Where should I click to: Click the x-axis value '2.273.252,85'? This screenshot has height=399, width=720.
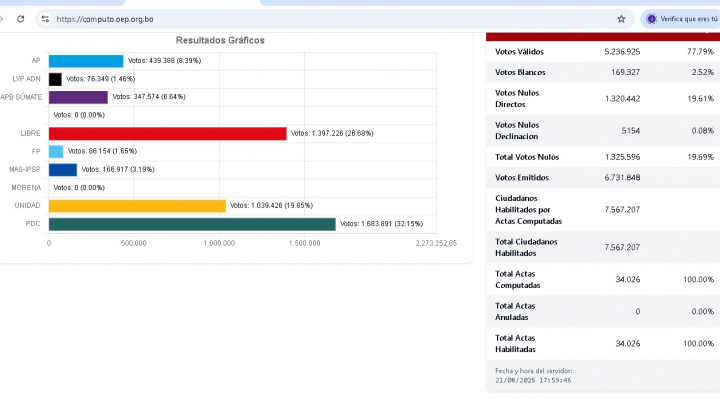click(x=436, y=243)
